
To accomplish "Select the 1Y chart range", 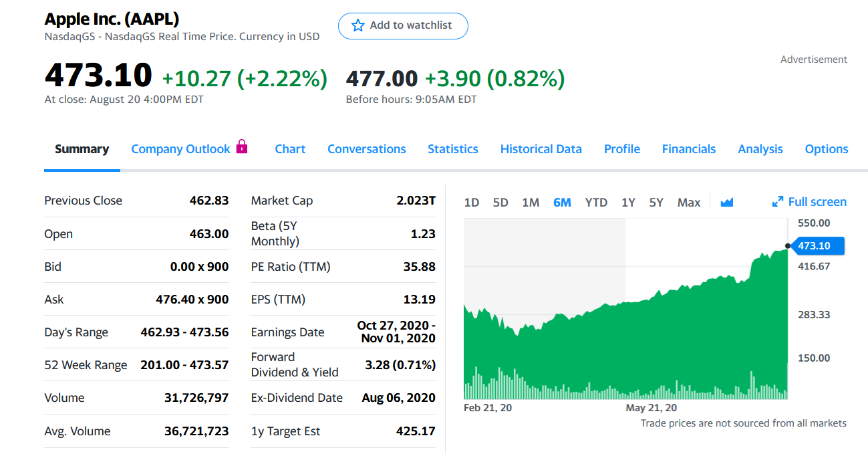I will (628, 202).
